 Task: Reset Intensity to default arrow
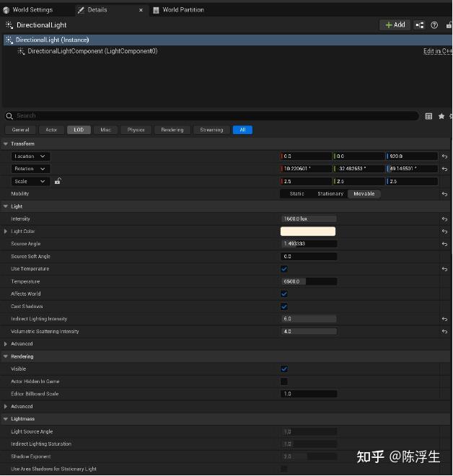445,219
